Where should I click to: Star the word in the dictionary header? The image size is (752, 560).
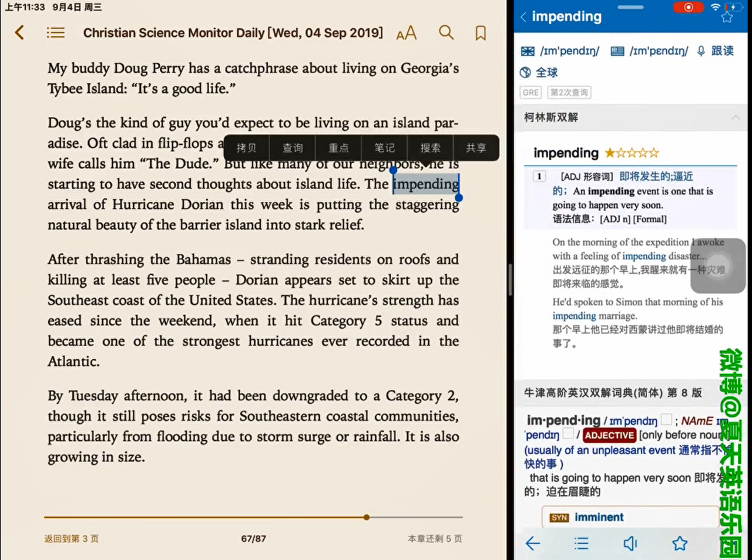(727, 17)
